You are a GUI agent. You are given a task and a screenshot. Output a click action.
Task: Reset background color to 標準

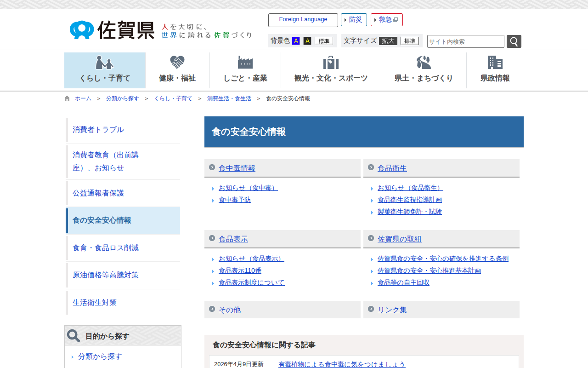coord(324,41)
